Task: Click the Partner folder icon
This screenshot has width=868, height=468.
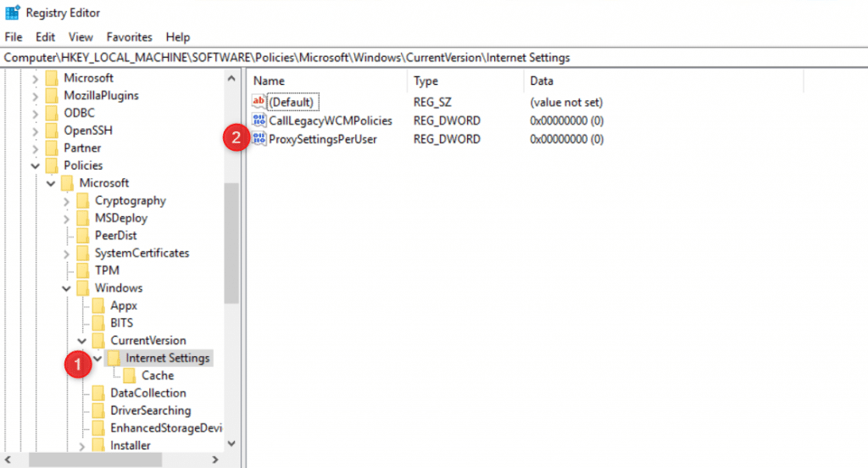Action: pyautogui.click(x=52, y=148)
